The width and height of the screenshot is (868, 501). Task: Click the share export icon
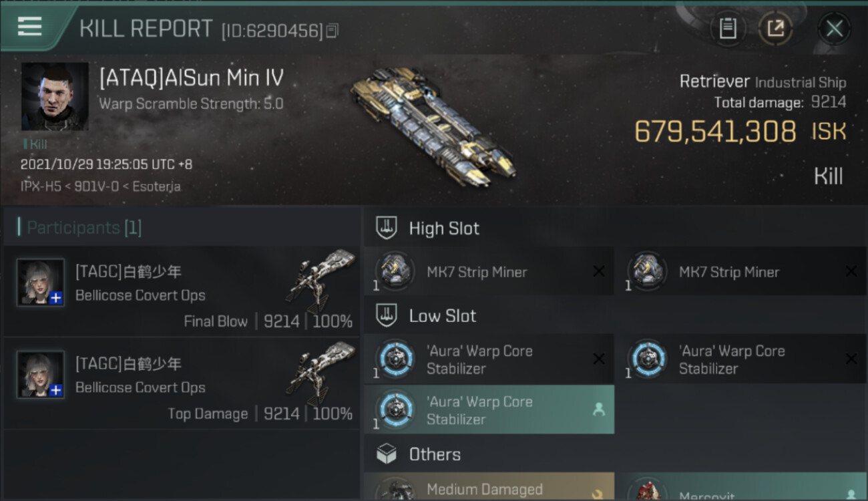[775, 29]
